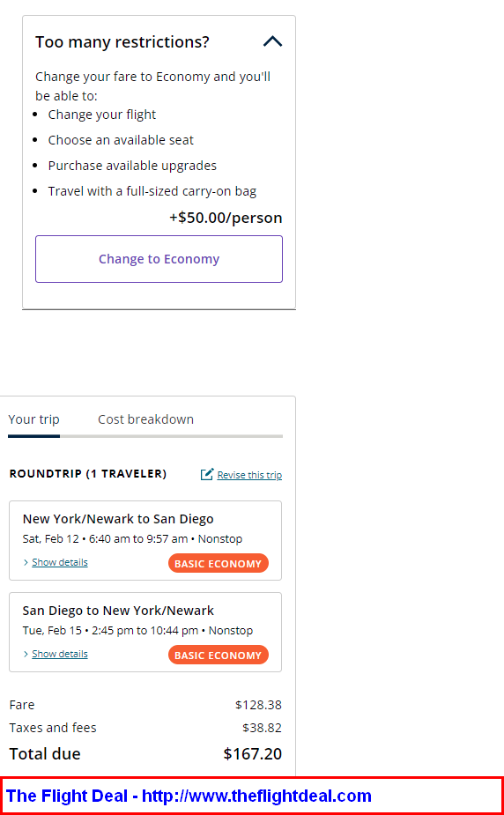Image resolution: width=504 pixels, height=815 pixels.
Task: Click the 'Too many restrictions?' heading
Action: [x=122, y=41]
